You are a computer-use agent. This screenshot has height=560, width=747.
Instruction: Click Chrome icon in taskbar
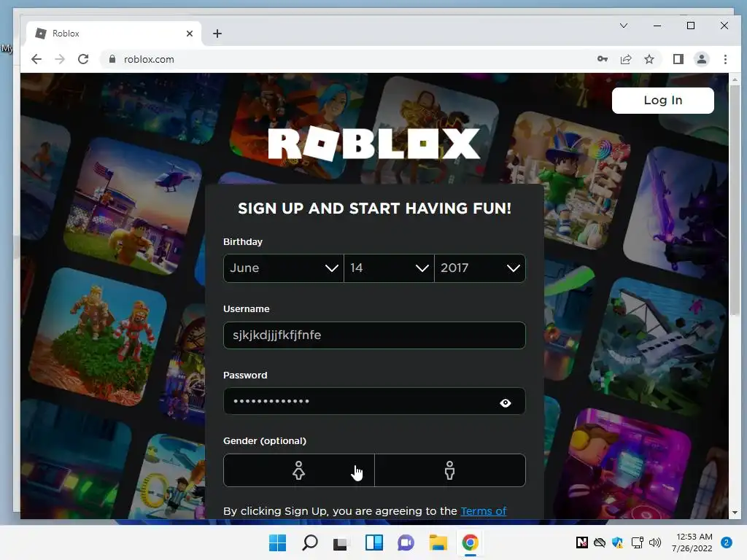click(471, 542)
